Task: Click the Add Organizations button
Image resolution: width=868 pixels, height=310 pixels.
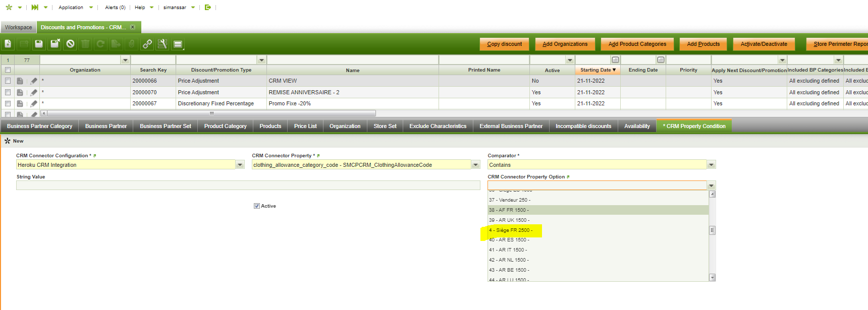Action: 565,44
